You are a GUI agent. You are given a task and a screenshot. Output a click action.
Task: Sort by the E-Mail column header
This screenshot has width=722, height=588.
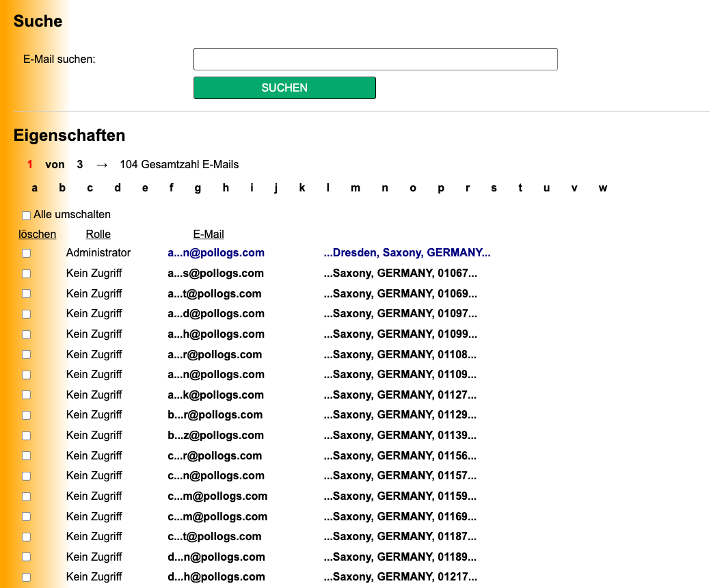coord(209,235)
